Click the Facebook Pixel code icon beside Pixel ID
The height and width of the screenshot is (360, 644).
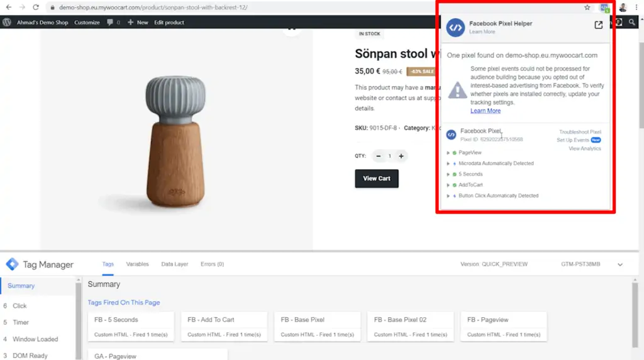click(451, 135)
